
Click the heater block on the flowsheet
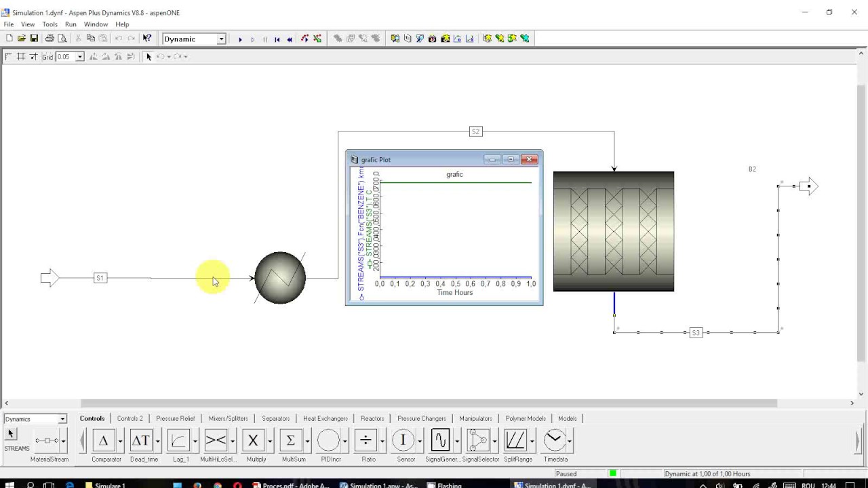pos(280,277)
